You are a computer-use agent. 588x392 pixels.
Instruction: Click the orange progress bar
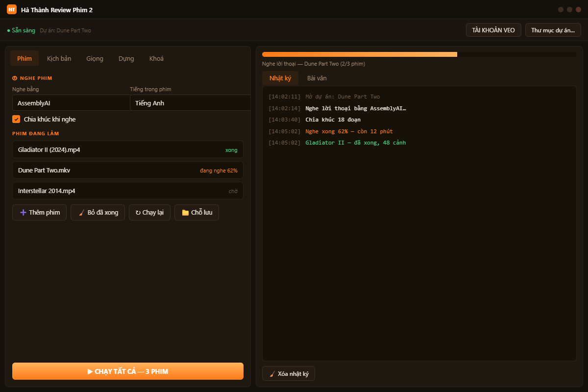point(360,54)
